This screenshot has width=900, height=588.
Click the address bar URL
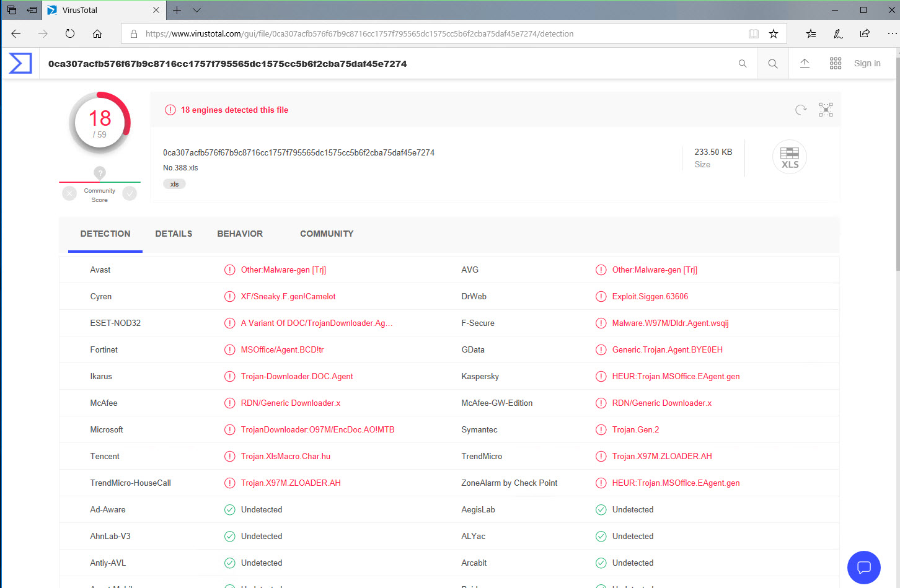click(x=360, y=33)
